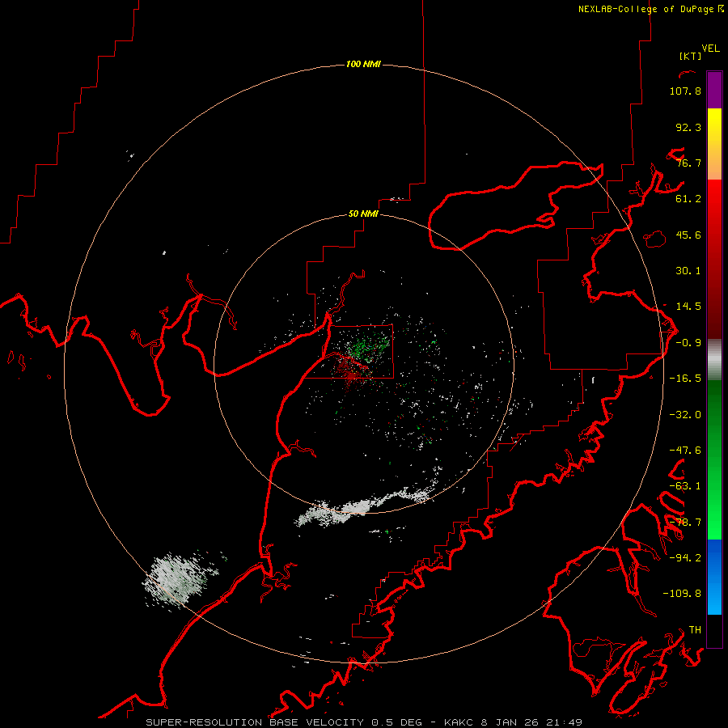Select the -32.0 scale value
The image size is (728, 728).
[x=685, y=415]
